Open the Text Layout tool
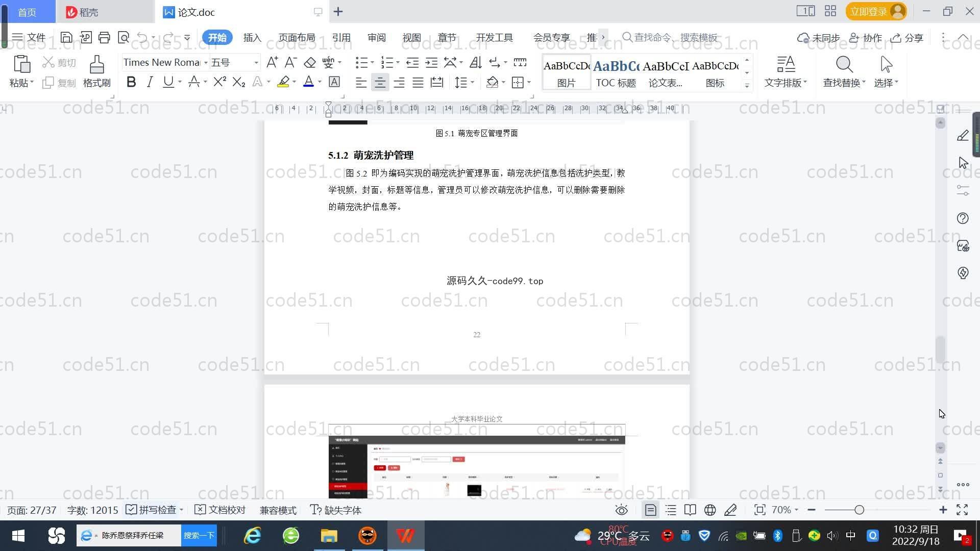The width and height of the screenshot is (980, 551). tap(786, 71)
